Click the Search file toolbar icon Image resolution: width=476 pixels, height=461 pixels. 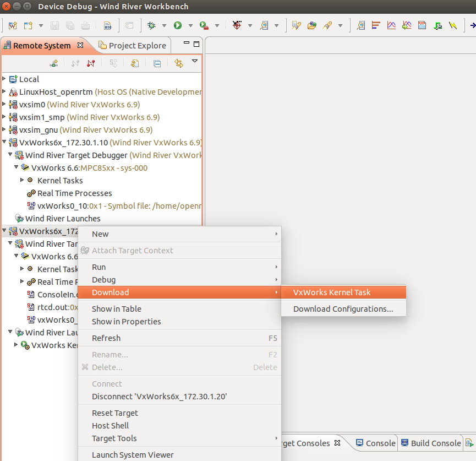[x=264, y=25]
